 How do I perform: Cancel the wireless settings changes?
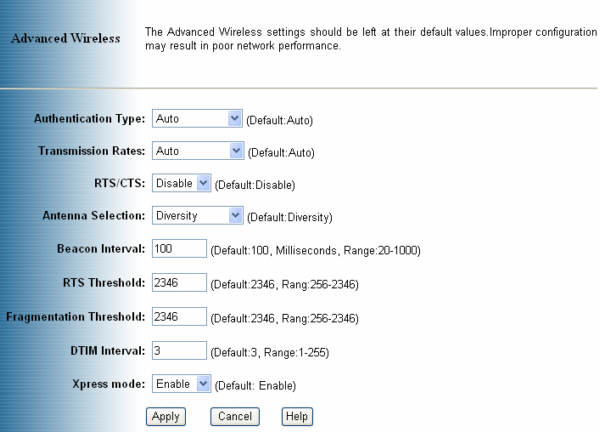point(235,416)
